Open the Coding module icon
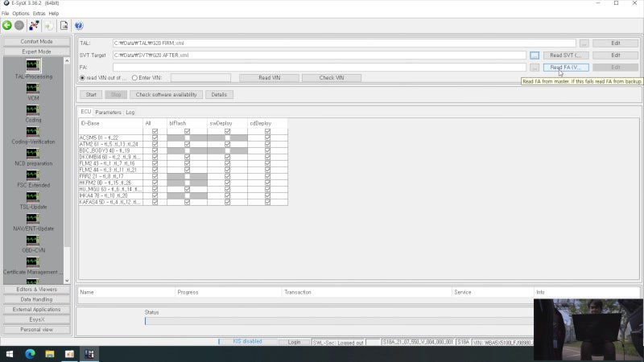644x362 pixels. [x=33, y=109]
